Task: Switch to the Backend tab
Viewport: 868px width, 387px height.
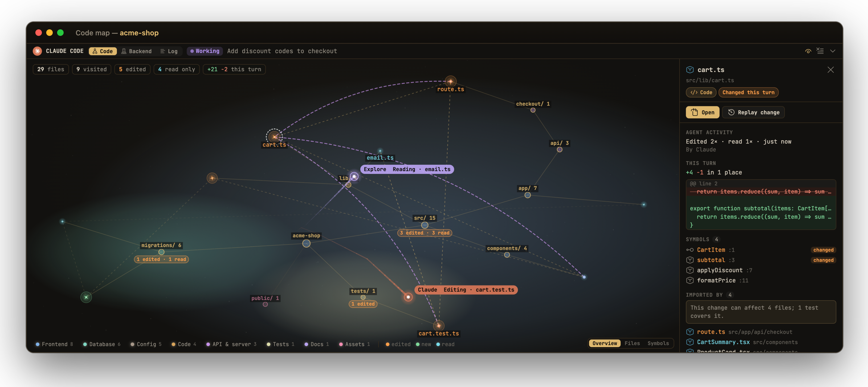Action: click(137, 51)
